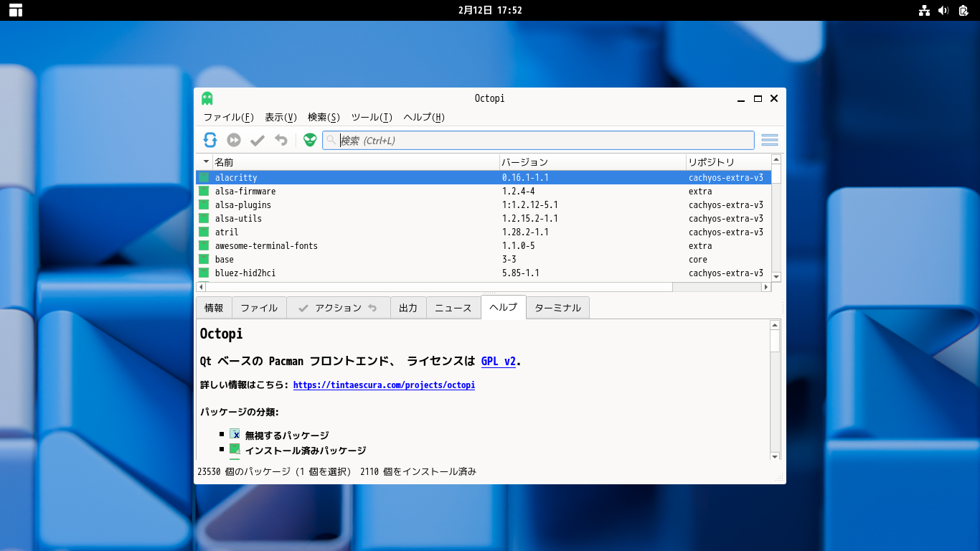Open the three-line groups panel button
Viewport: 980px width, 551px height.
click(770, 140)
